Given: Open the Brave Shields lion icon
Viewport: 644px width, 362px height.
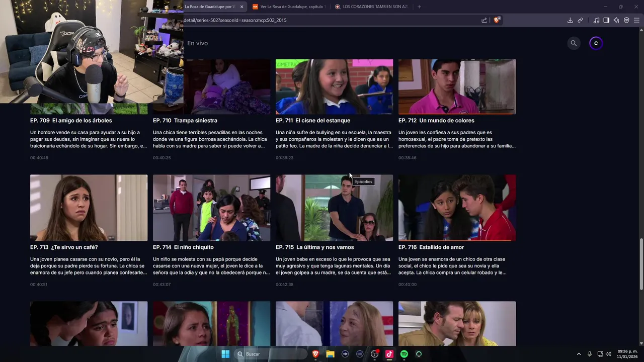Looking at the screenshot, I should pos(497,20).
